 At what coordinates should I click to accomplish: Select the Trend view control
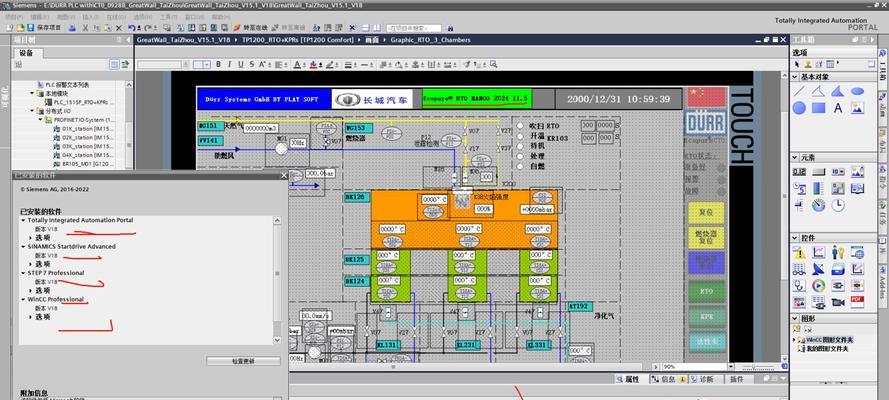[818, 253]
